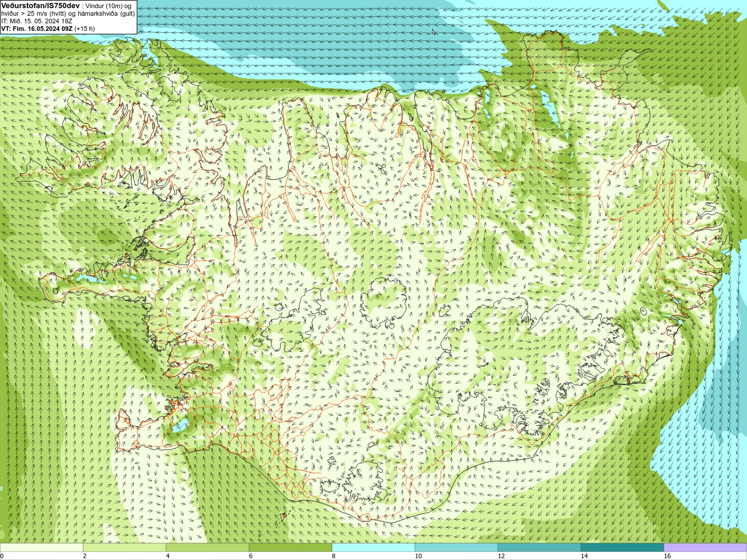747x560 pixels.
Task: Click the "Veðurstofan/IS750dev" title text
Action: pos(40,5)
